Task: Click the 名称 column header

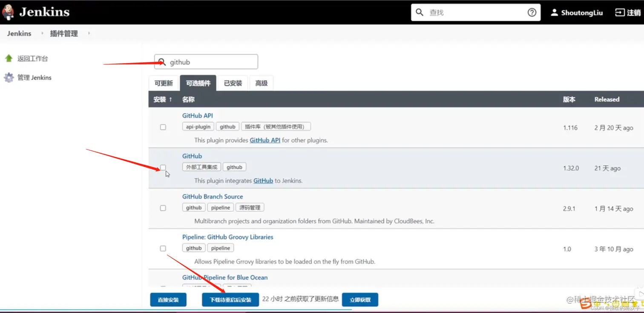Action: click(188, 99)
